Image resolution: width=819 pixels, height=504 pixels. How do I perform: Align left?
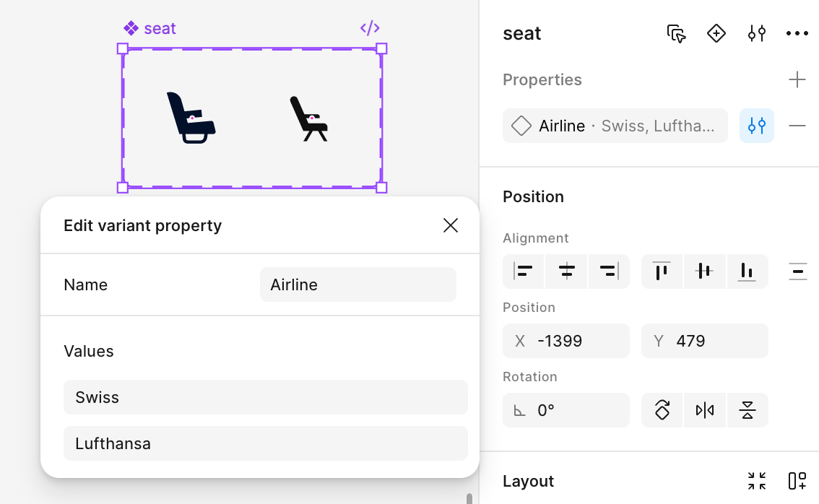[x=524, y=271]
